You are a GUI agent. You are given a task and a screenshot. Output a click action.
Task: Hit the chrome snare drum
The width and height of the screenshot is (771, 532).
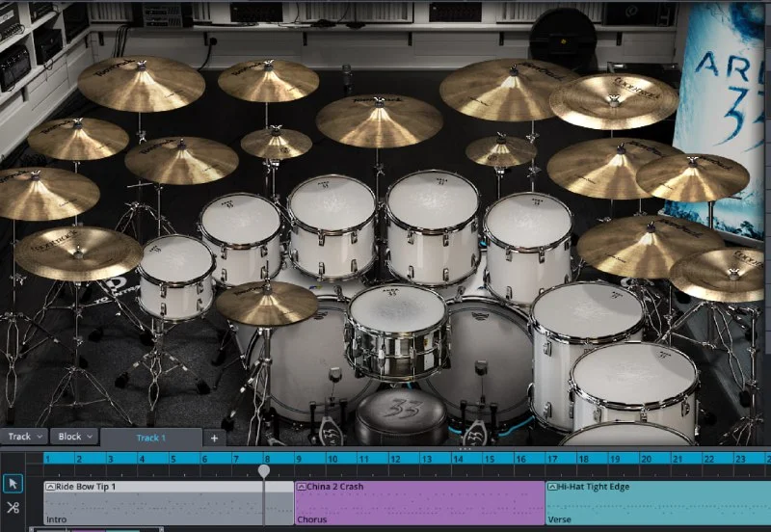coord(397,323)
